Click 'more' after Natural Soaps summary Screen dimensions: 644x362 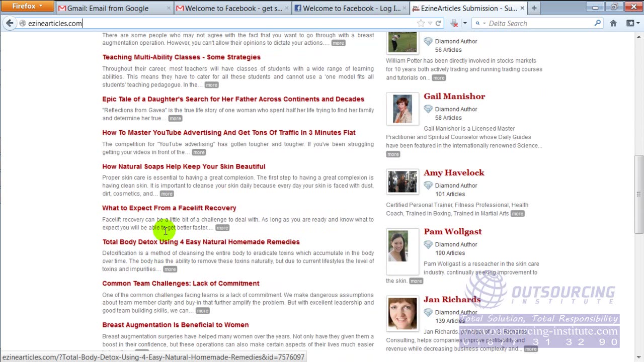coord(167,194)
